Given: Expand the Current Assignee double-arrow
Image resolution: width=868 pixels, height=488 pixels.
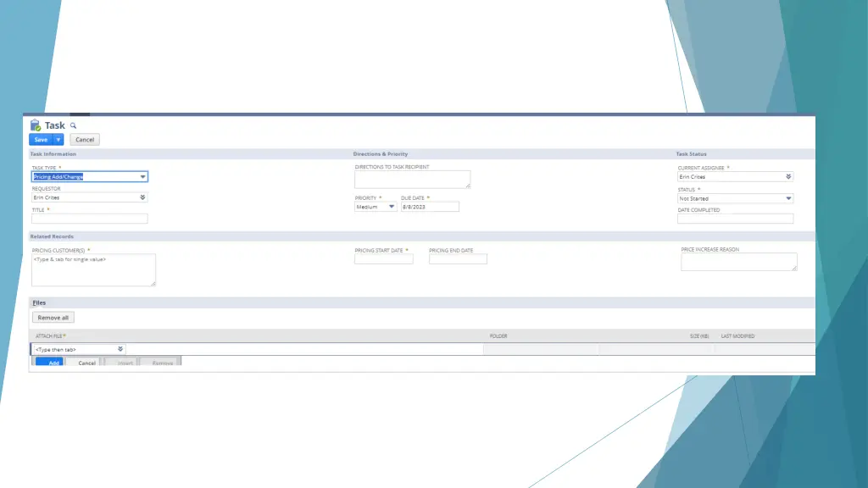Looking at the screenshot, I should (788, 177).
